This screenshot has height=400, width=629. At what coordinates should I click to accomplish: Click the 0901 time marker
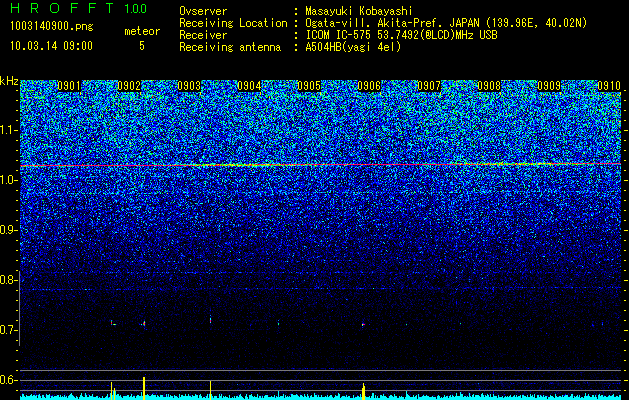69,86
